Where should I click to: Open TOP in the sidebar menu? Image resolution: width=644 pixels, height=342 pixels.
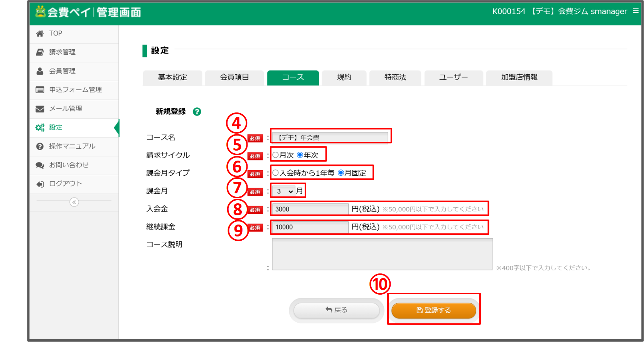point(74,34)
